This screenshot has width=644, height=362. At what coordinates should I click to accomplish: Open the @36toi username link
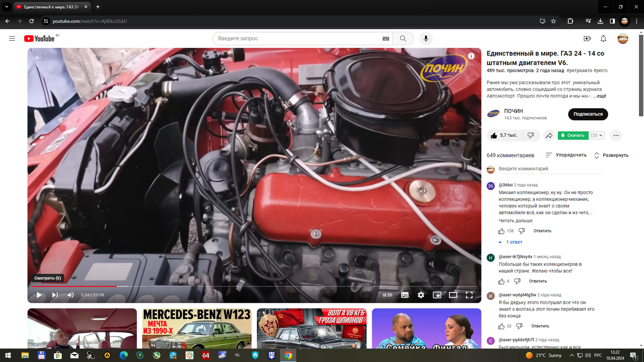[505, 185]
